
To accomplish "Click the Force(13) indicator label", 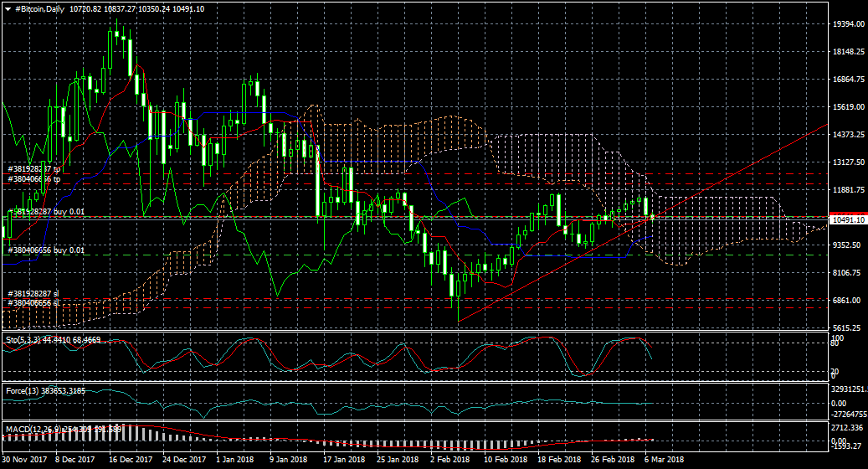I will (22, 391).
